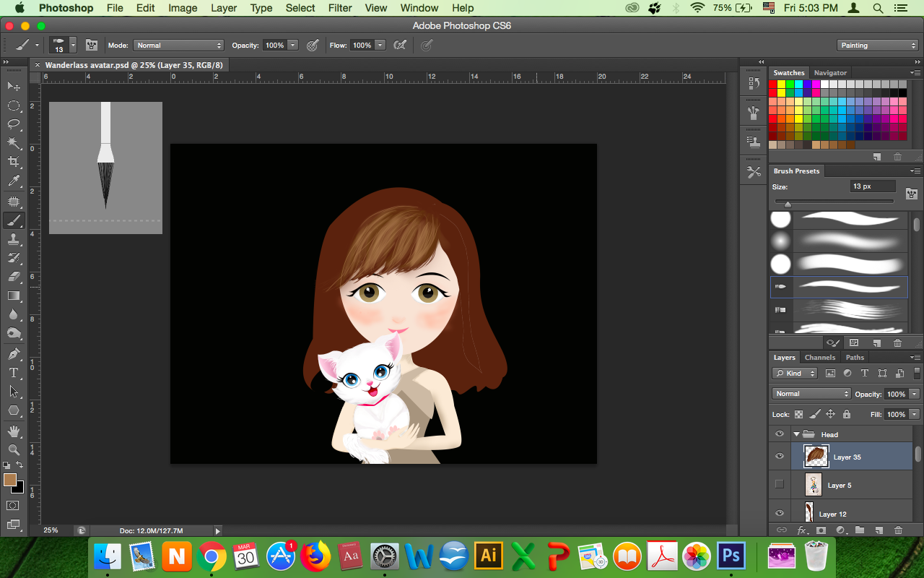Select the Polygon shape tool
Screen dimensions: 924x578
pos(14,410)
